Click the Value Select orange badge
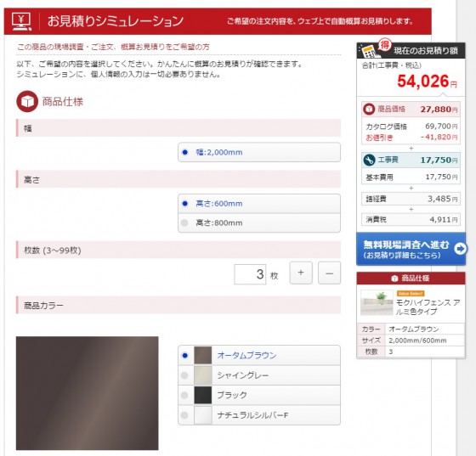The width and height of the screenshot is (476, 456). pyautogui.click(x=411, y=294)
